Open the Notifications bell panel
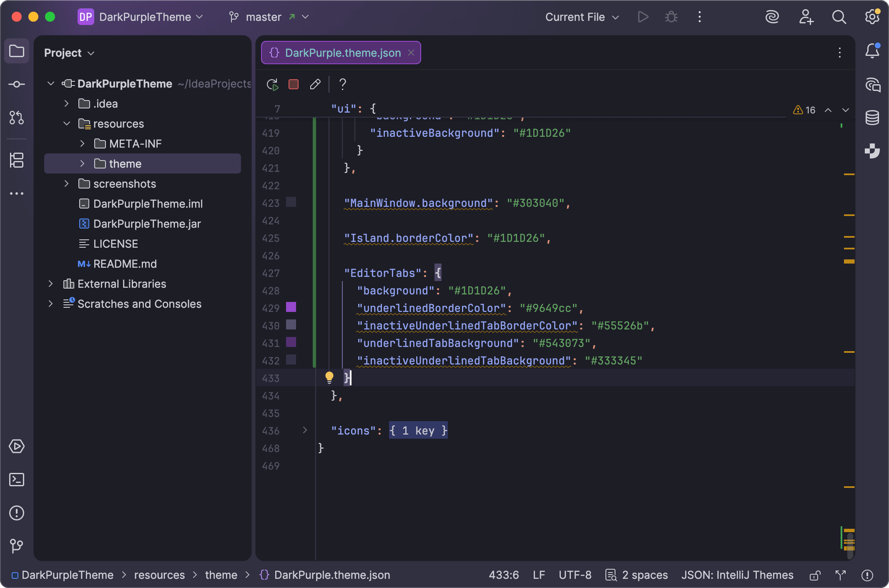 tap(872, 51)
